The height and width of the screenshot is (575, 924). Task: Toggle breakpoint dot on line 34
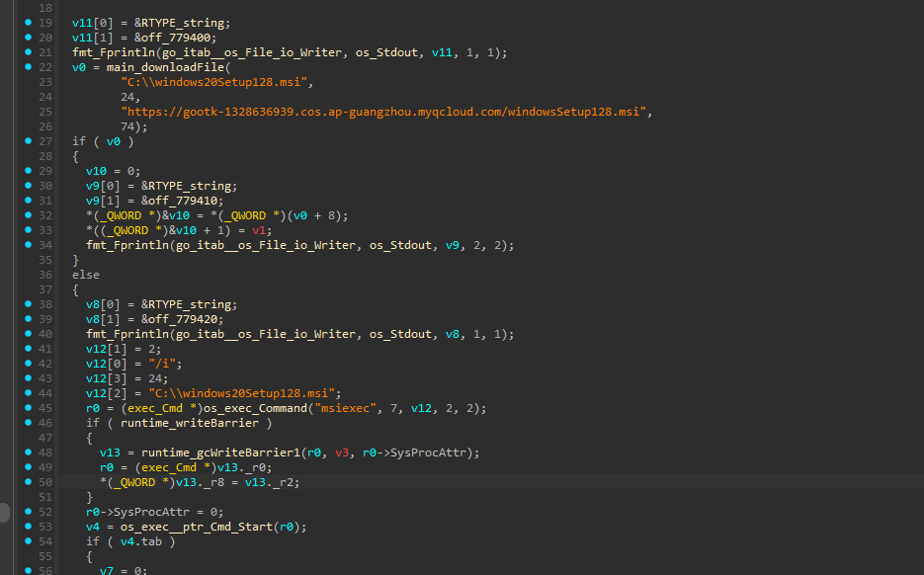pyautogui.click(x=28, y=244)
